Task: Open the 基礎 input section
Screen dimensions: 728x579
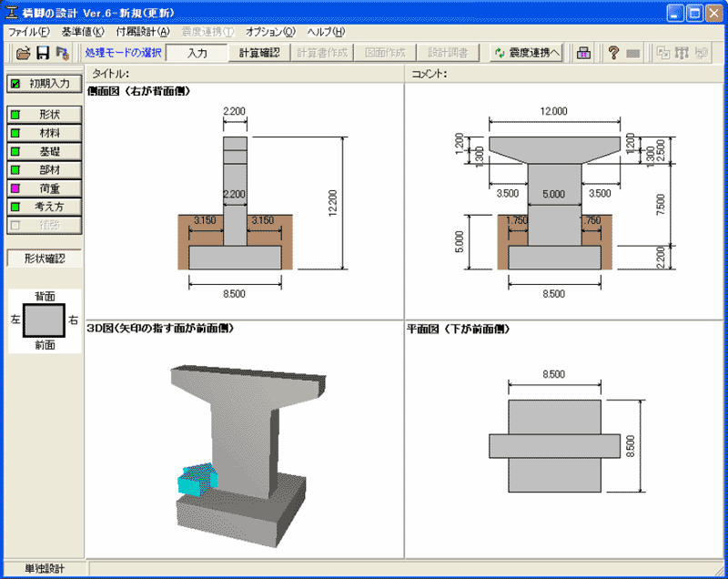Action: pos(45,151)
